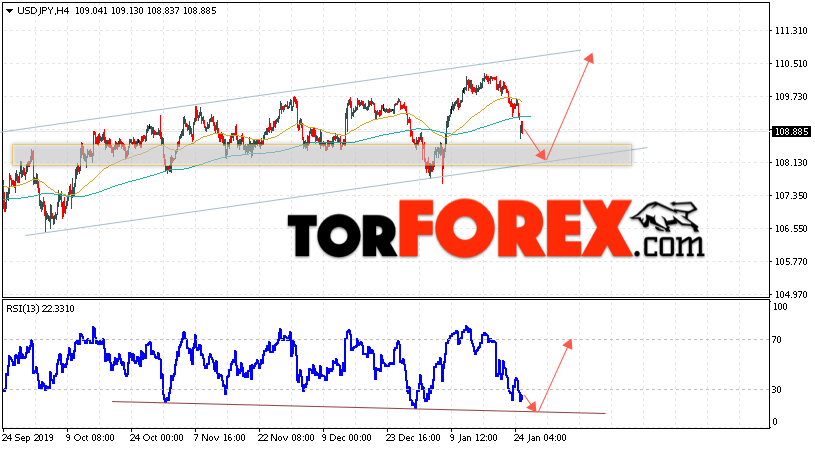Select the 107.350 price axis label
815x449 pixels.
pyautogui.click(x=791, y=195)
